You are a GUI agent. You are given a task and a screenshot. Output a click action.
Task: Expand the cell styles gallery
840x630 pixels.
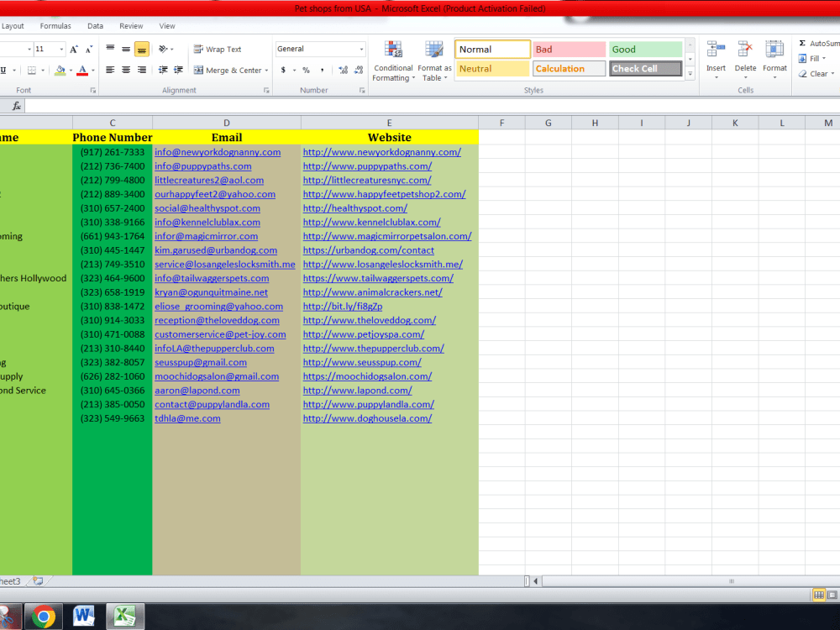[x=690, y=74]
